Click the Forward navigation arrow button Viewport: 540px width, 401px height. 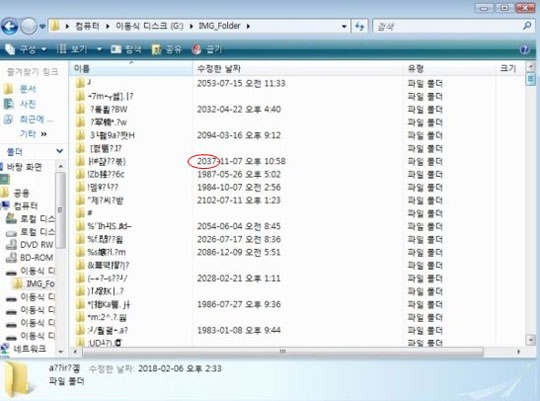pyautogui.click(x=29, y=26)
